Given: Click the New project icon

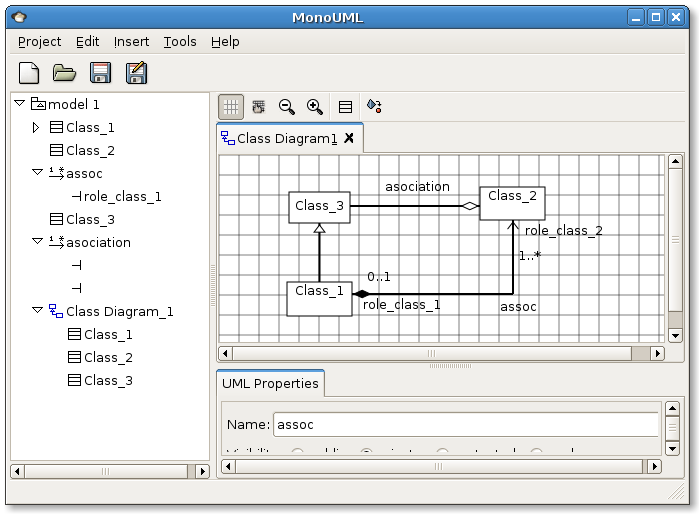Looking at the screenshot, I should coord(29,73).
